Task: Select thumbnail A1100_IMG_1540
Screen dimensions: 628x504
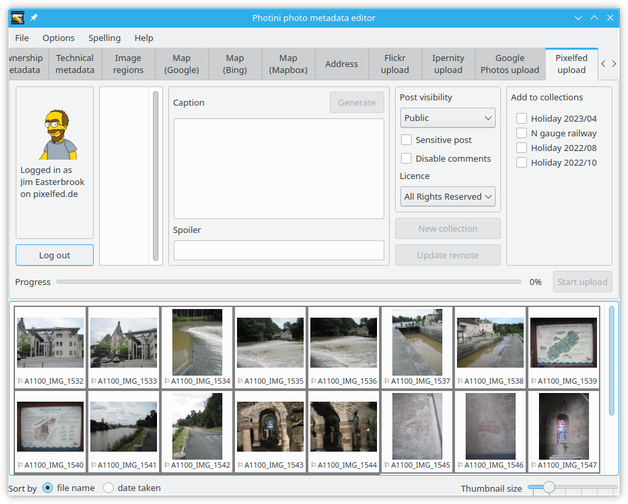Action: (x=50, y=431)
